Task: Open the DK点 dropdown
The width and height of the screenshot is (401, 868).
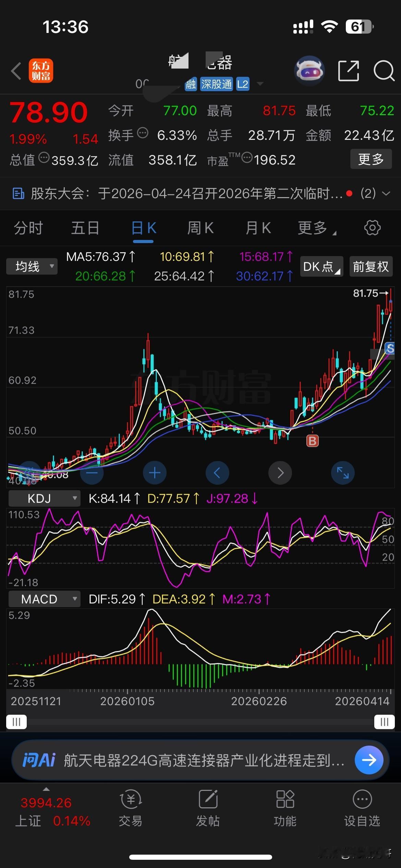Action: pyautogui.click(x=321, y=266)
